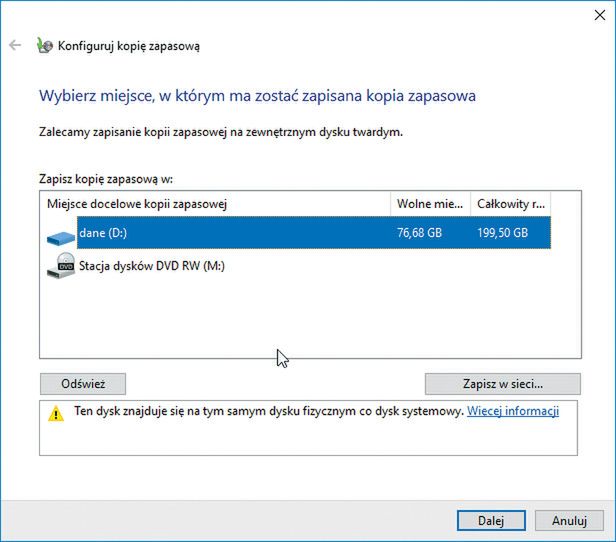Select Stacja dysków DVD RW (M:) entry
Image resolution: width=616 pixels, height=542 pixels.
(148, 267)
